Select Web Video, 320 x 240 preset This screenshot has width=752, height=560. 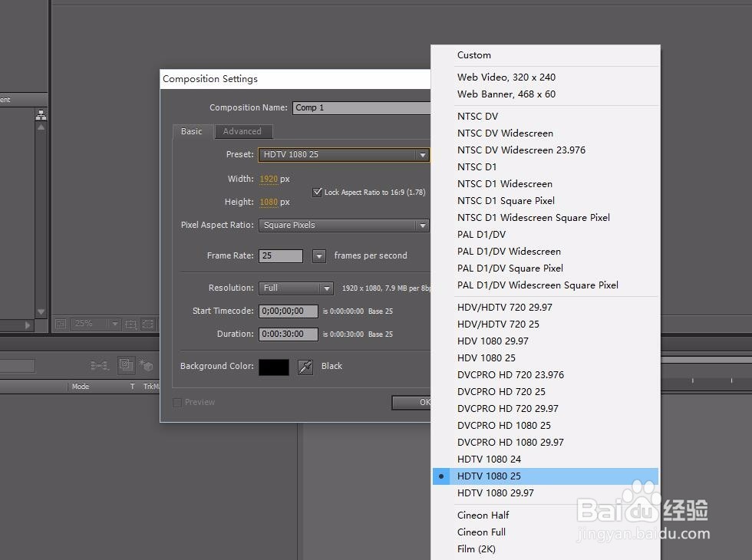point(546,77)
